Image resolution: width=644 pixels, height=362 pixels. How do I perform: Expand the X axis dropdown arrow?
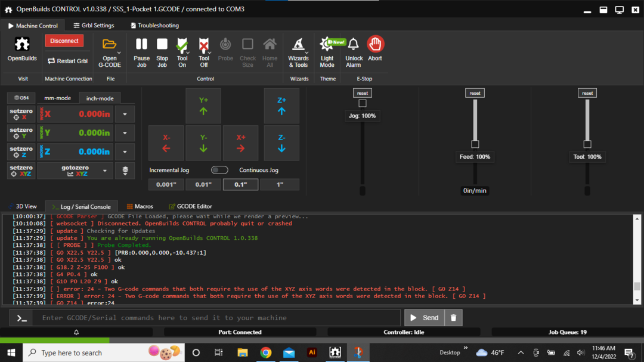[x=125, y=114]
